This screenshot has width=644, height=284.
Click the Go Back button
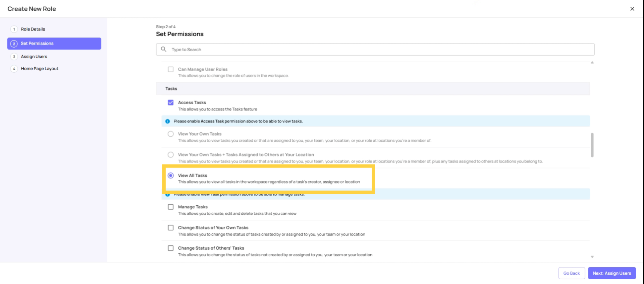(572, 273)
